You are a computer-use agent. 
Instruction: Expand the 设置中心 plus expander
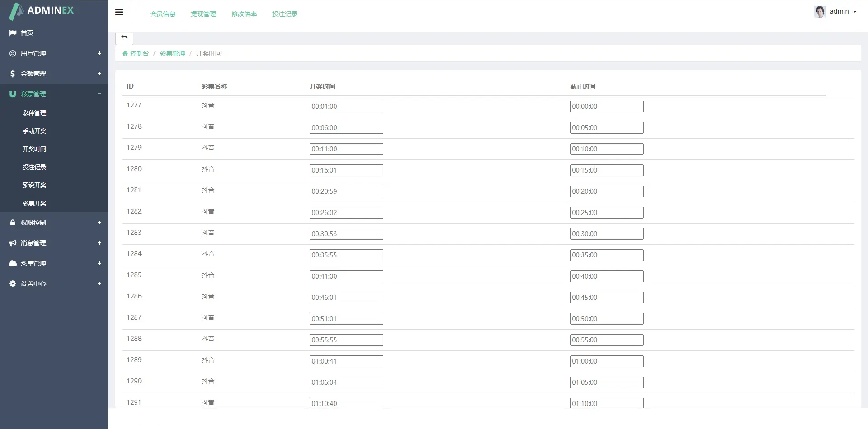click(x=99, y=284)
